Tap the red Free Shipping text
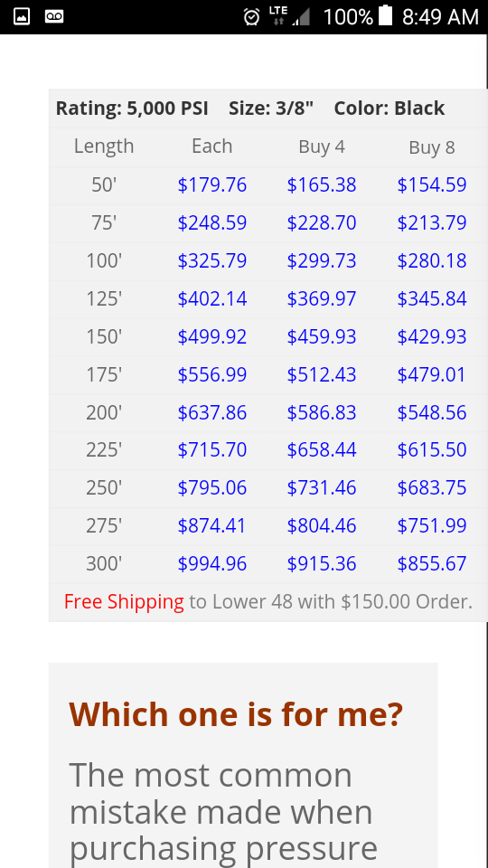This screenshot has height=868, width=488. (x=124, y=602)
